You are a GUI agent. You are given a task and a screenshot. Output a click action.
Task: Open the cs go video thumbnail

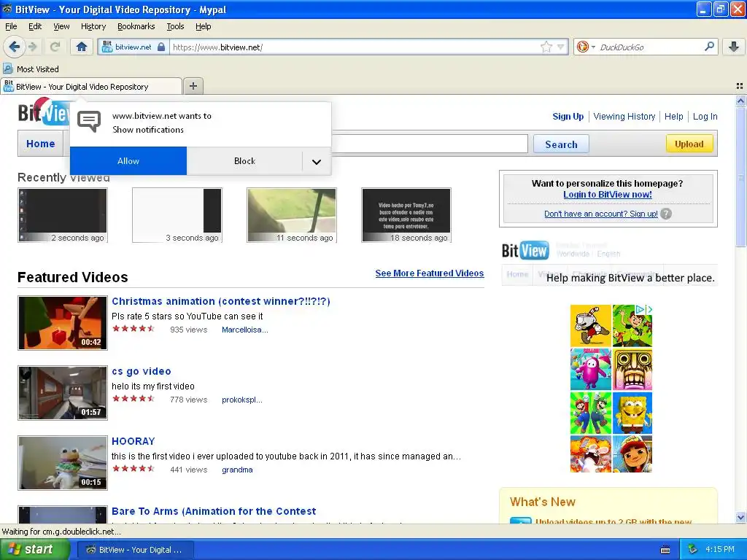(63, 393)
